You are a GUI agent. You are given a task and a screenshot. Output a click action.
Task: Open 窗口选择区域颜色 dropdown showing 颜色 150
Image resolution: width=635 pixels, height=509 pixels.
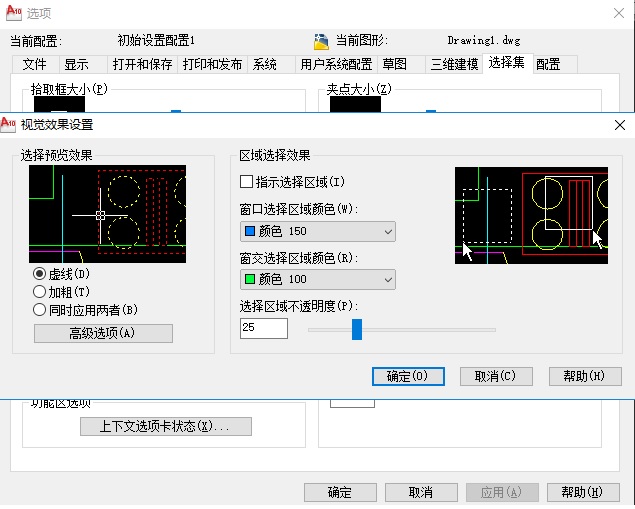tap(318, 231)
